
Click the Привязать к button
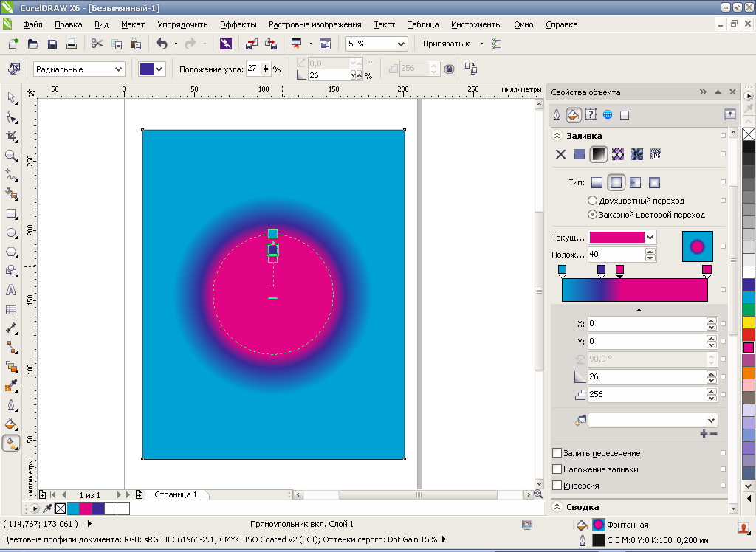(447, 44)
